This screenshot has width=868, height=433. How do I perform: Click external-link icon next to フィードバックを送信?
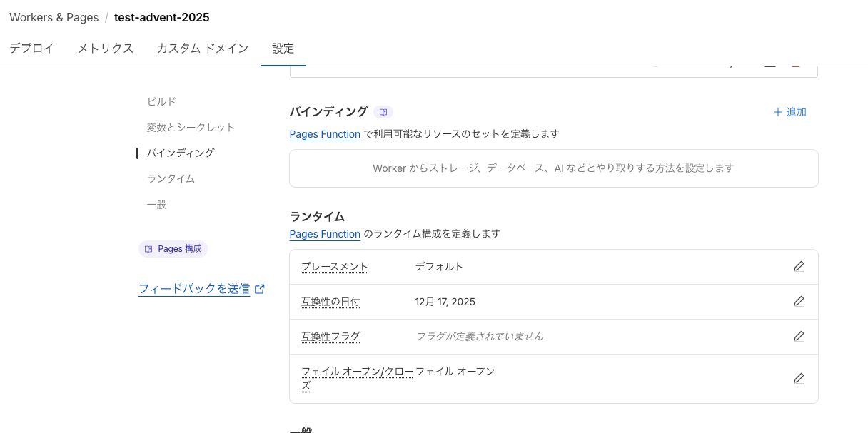pyautogui.click(x=259, y=288)
